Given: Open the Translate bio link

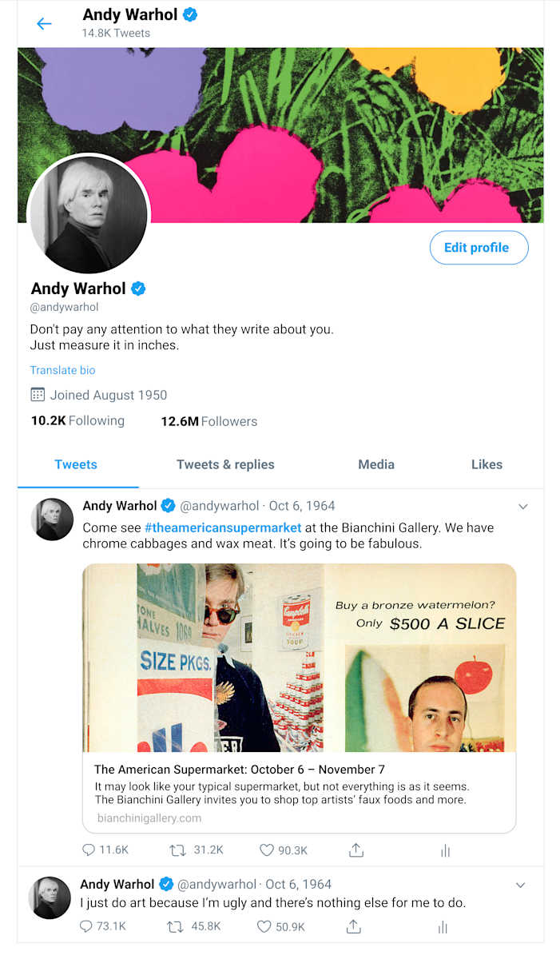Looking at the screenshot, I should point(62,370).
